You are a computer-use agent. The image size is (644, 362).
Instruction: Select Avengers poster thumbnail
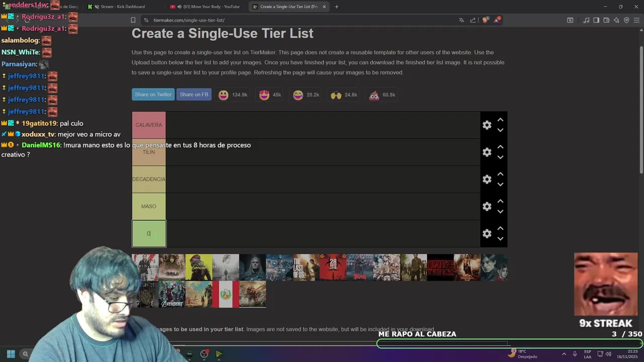coord(172,294)
